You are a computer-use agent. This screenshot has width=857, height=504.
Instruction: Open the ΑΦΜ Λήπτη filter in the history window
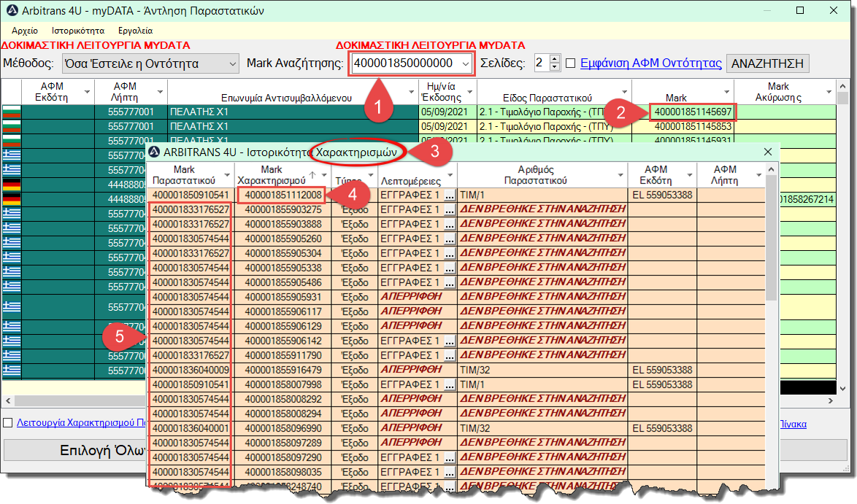pos(759,175)
